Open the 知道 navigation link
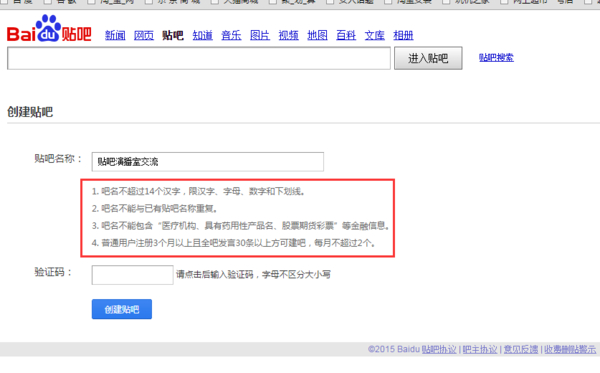 pyautogui.click(x=202, y=36)
